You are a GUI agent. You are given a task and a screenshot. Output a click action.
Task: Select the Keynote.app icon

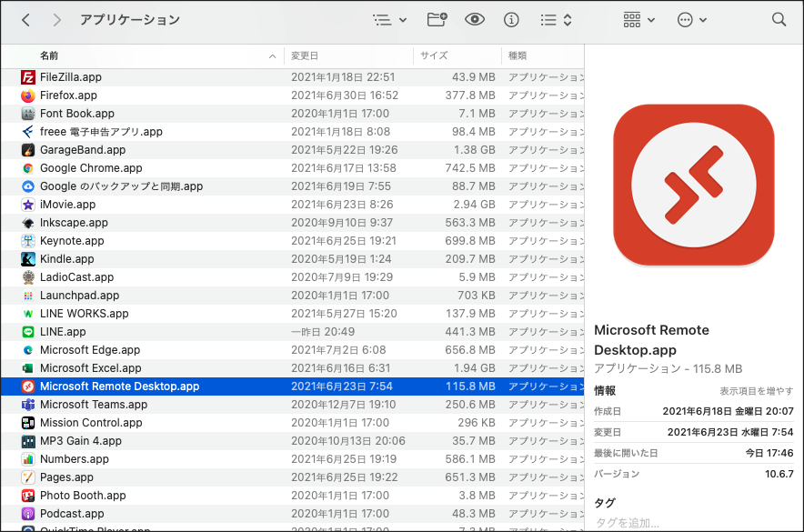coord(28,241)
